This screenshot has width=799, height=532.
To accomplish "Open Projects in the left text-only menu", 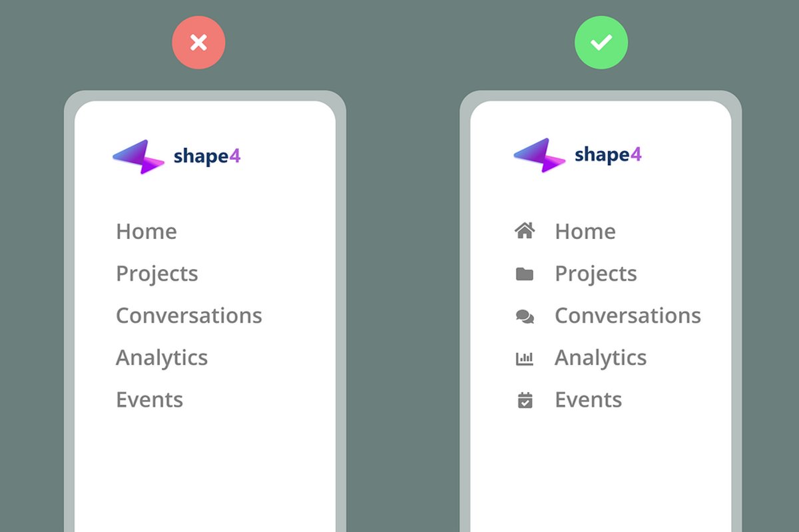I will point(157,274).
